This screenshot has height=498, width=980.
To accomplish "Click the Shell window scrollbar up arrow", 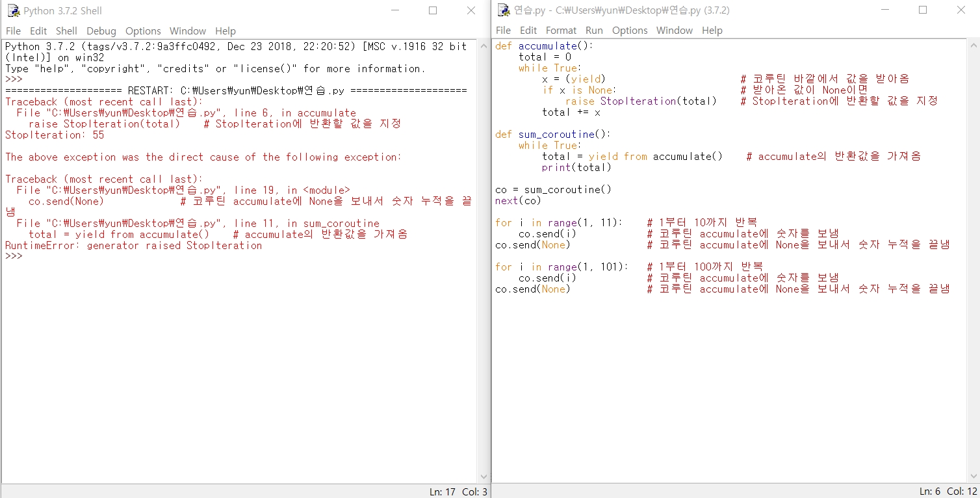I will tap(483, 46).
